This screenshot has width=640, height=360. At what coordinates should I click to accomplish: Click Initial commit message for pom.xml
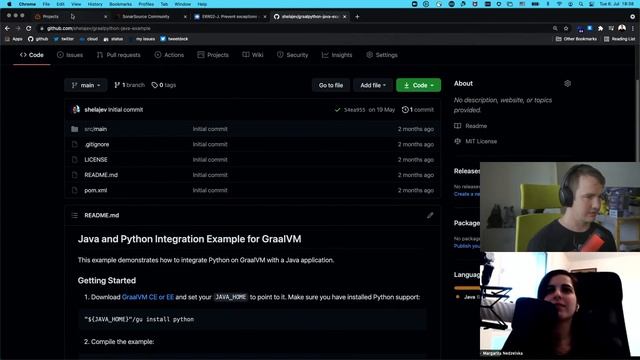tap(210, 190)
